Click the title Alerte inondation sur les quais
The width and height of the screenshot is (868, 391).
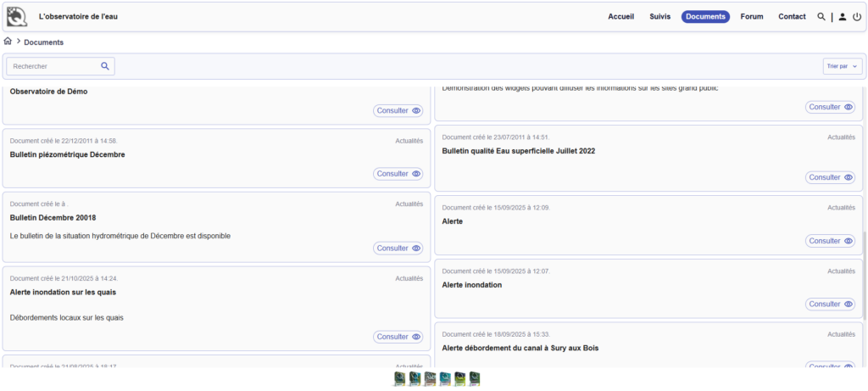[x=63, y=292]
